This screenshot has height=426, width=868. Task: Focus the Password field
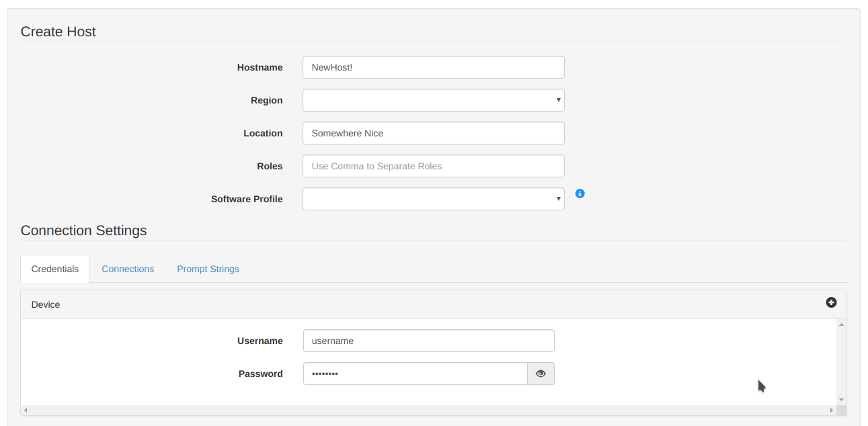point(415,374)
